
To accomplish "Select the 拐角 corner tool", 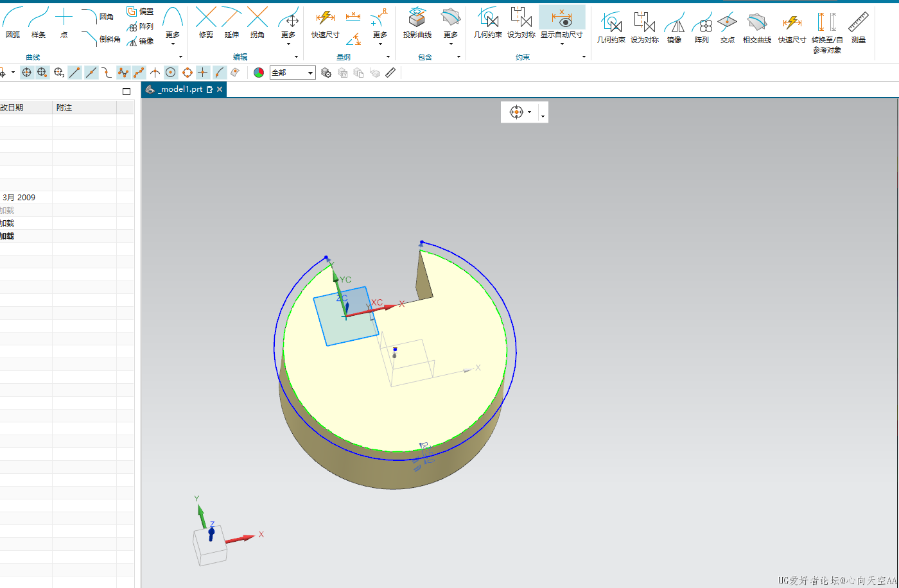I will pos(257,22).
